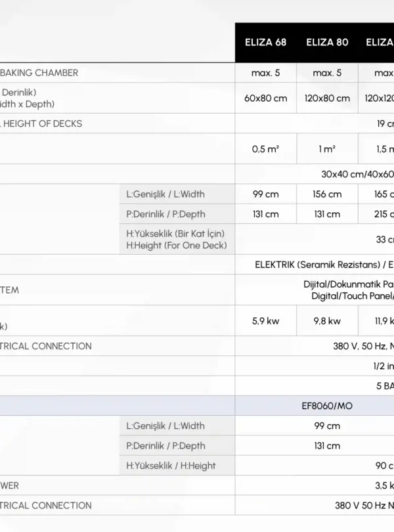Select the HEIGHT OF DECKS row label

pos(43,123)
